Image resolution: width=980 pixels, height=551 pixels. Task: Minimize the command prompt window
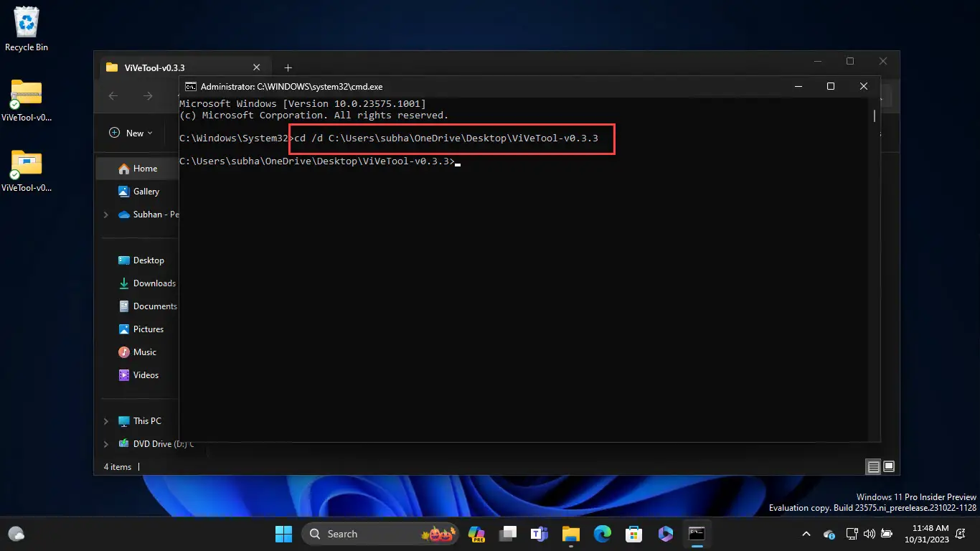pos(798,86)
